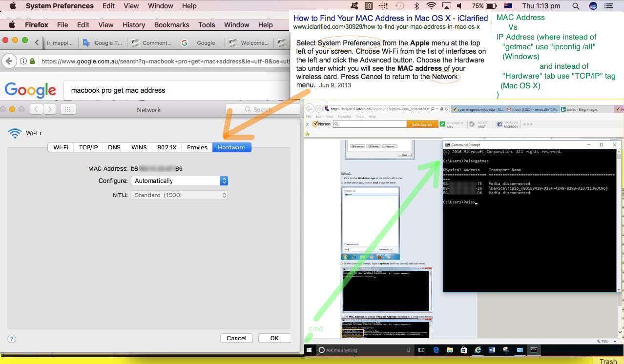Click OK in the Network dialog
Image resolution: width=624 pixels, height=364 pixels.
coord(274,338)
